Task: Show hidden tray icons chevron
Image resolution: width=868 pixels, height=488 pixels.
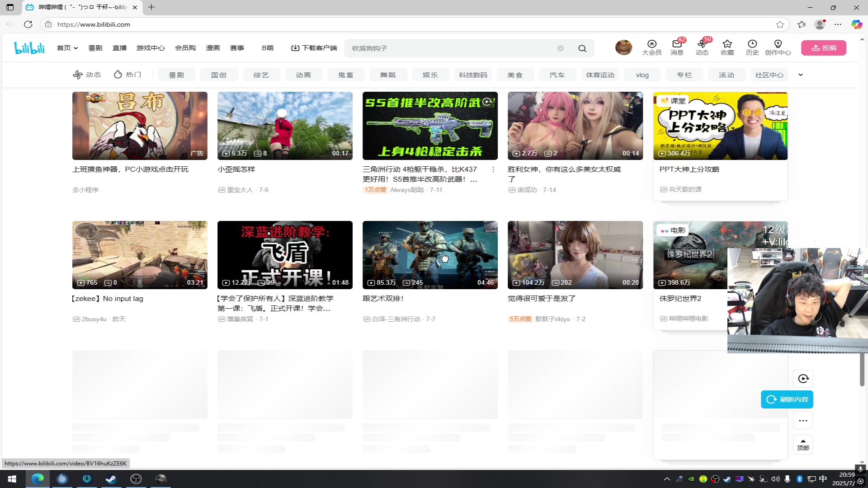Action: tap(667, 479)
